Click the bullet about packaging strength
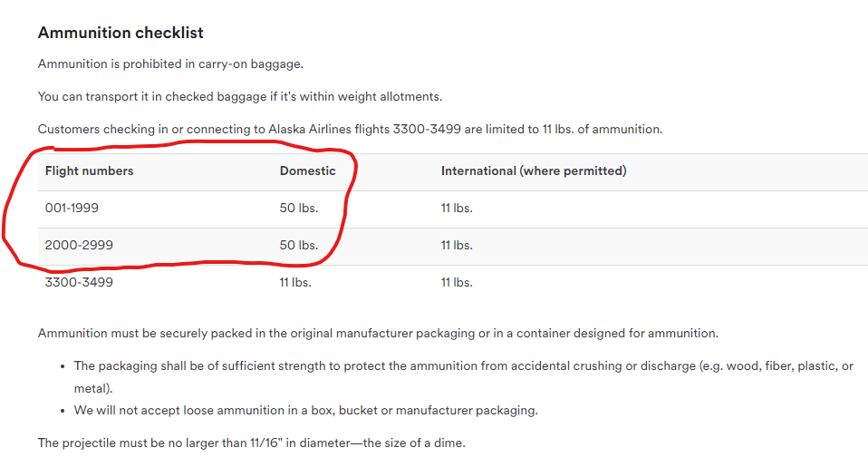This screenshot has width=868, height=467. point(463,366)
